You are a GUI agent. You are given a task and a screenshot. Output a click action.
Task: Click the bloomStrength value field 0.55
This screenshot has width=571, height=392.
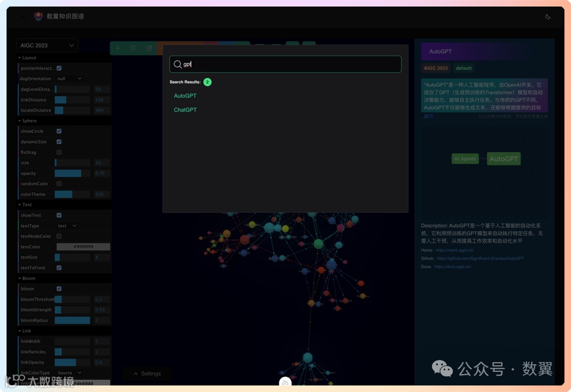pyautogui.click(x=101, y=310)
